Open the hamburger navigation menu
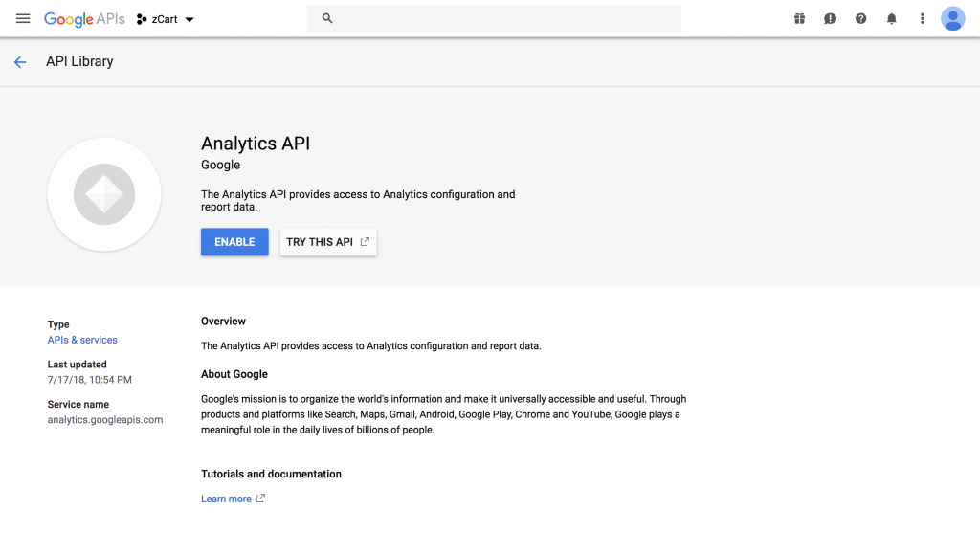The width and height of the screenshot is (980, 533). click(23, 19)
